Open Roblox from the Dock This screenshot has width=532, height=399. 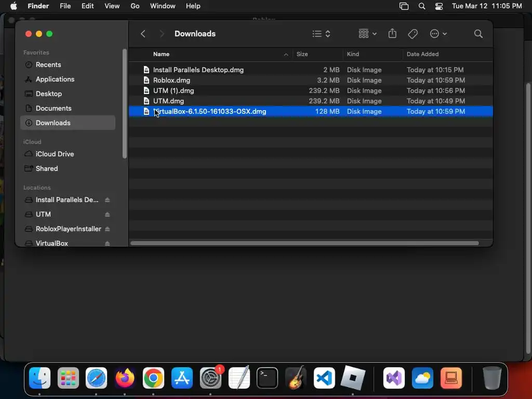pyautogui.click(x=353, y=378)
